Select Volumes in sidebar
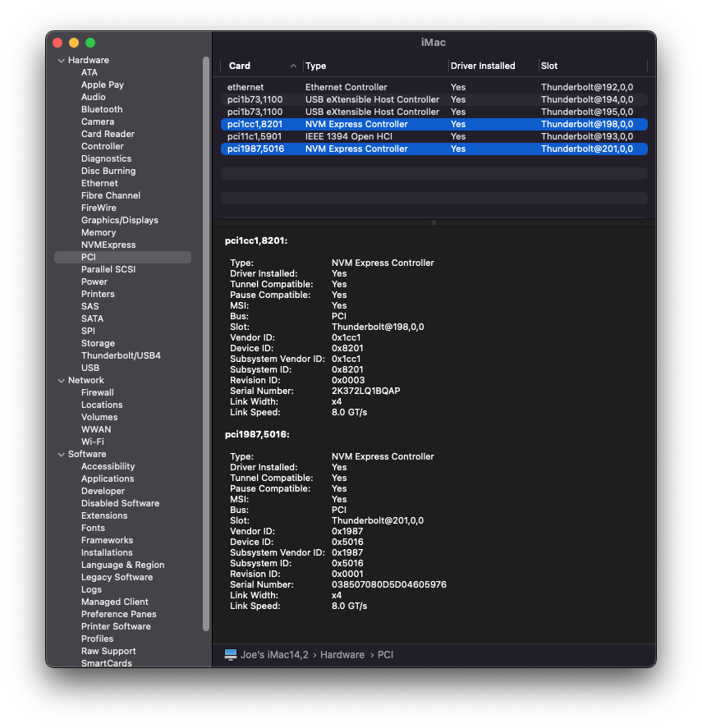This screenshot has width=702, height=728. pyautogui.click(x=99, y=417)
